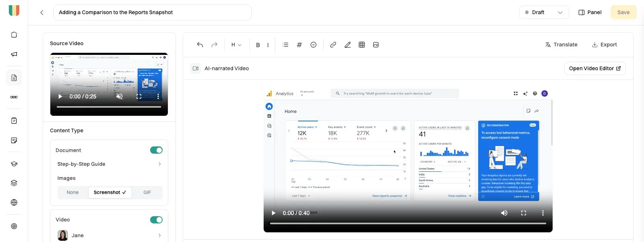
Task: Select GIF for Images
Action: [147, 192]
